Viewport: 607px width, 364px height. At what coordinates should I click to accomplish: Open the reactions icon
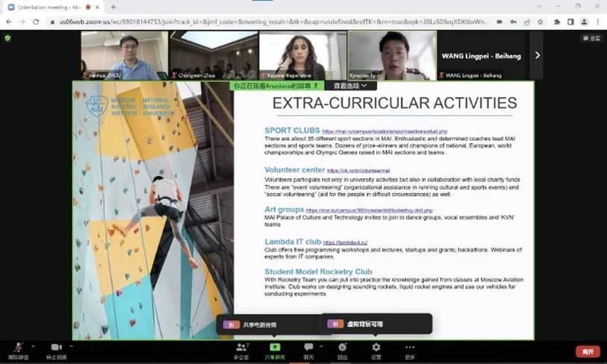click(342, 348)
